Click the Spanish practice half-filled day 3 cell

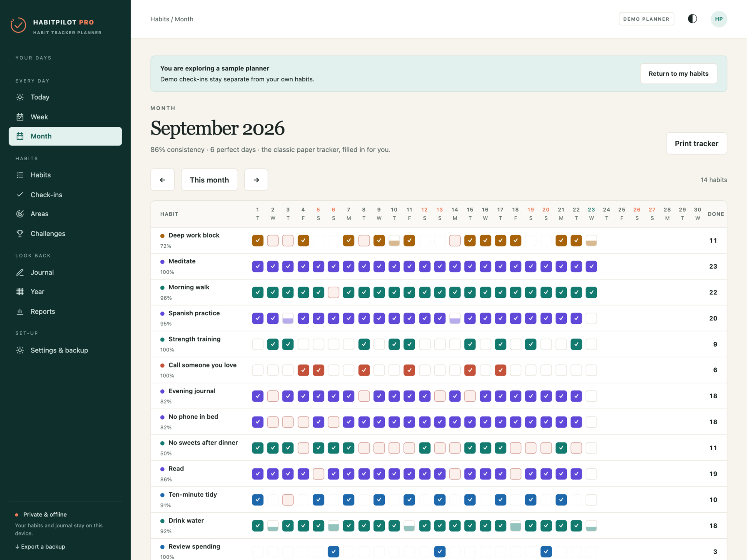coord(288,318)
